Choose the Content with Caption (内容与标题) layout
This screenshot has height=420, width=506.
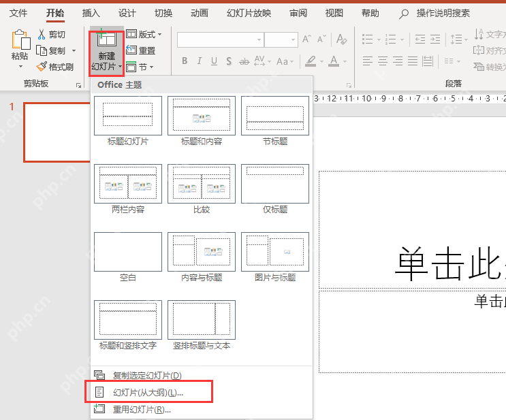tap(202, 257)
